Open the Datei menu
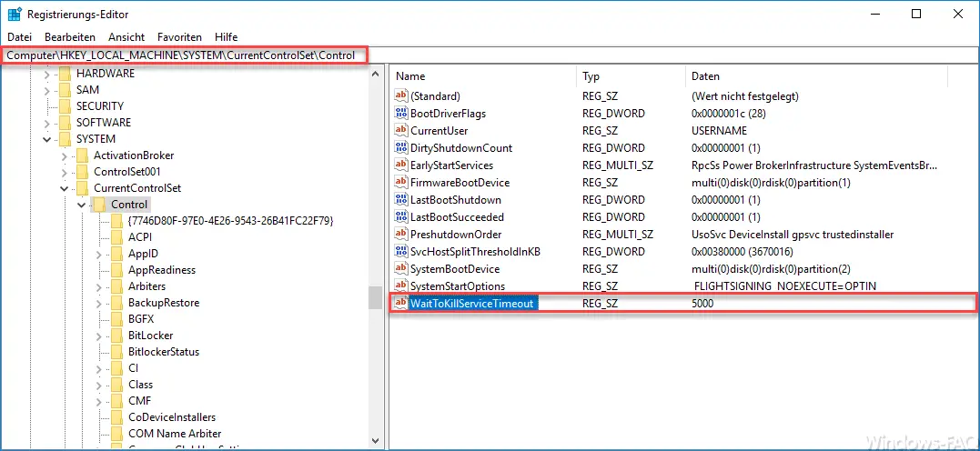 click(x=19, y=37)
